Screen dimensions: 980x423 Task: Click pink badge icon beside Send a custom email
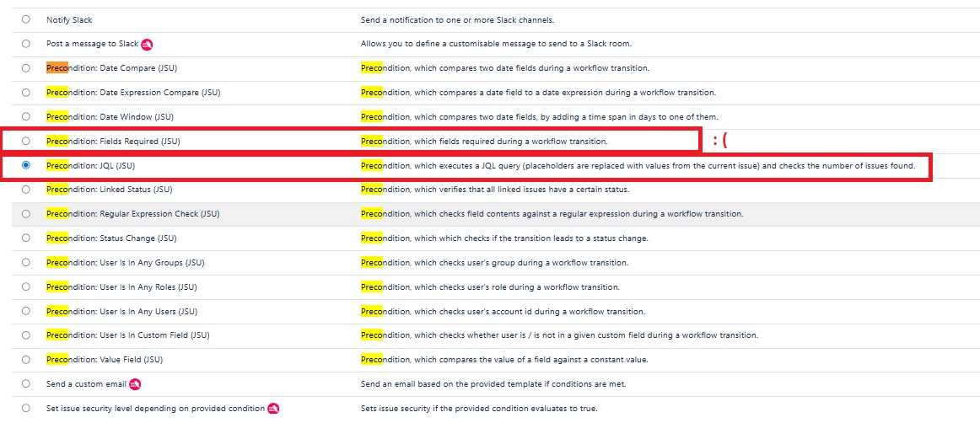tap(135, 384)
